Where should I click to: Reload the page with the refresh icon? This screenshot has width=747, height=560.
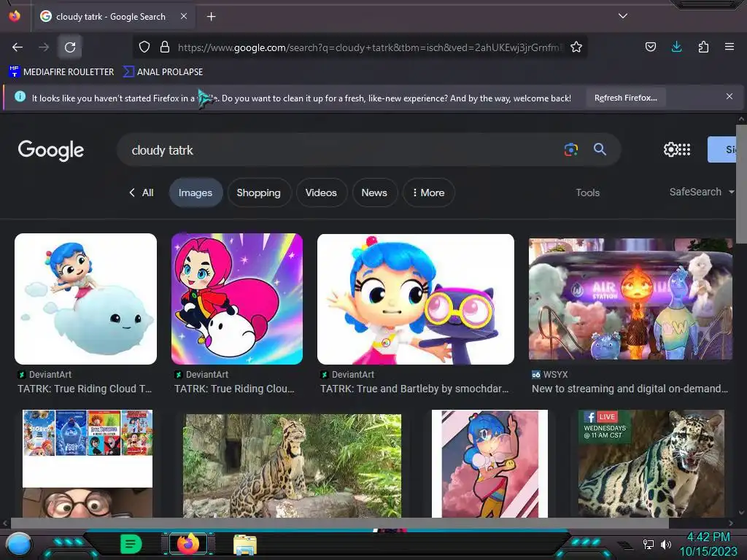70,47
